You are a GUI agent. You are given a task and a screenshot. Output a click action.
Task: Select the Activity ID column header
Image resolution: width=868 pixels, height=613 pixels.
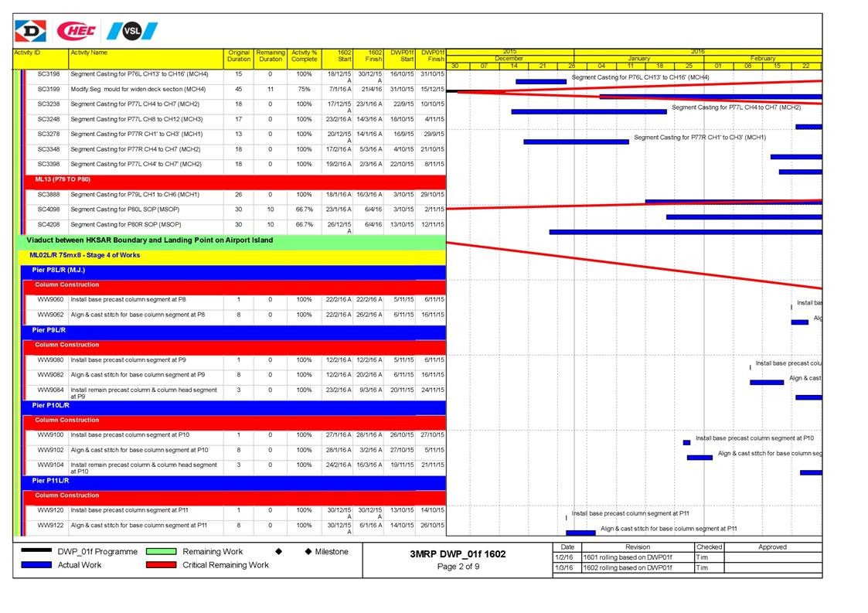pos(40,59)
